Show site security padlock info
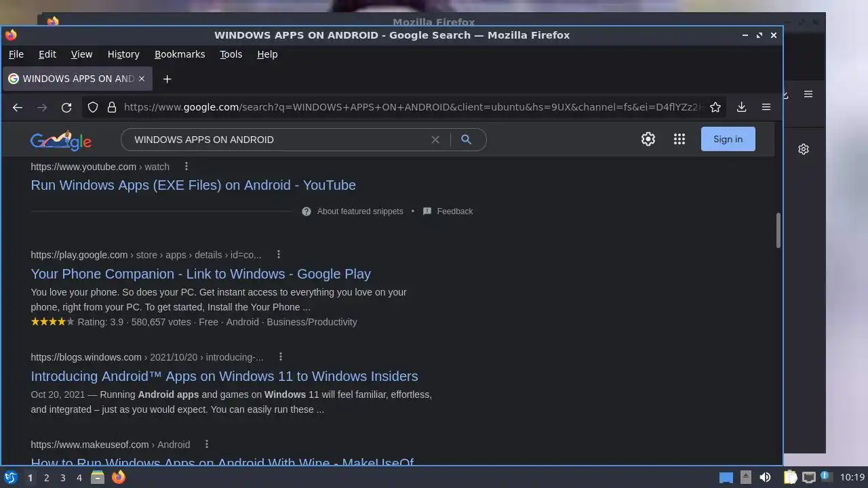The width and height of the screenshot is (868, 488). click(x=112, y=107)
